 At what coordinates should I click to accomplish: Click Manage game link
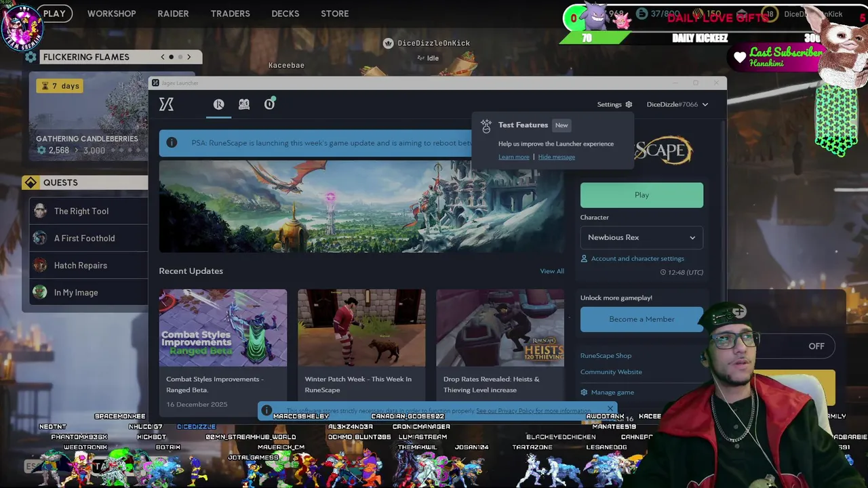coord(612,392)
